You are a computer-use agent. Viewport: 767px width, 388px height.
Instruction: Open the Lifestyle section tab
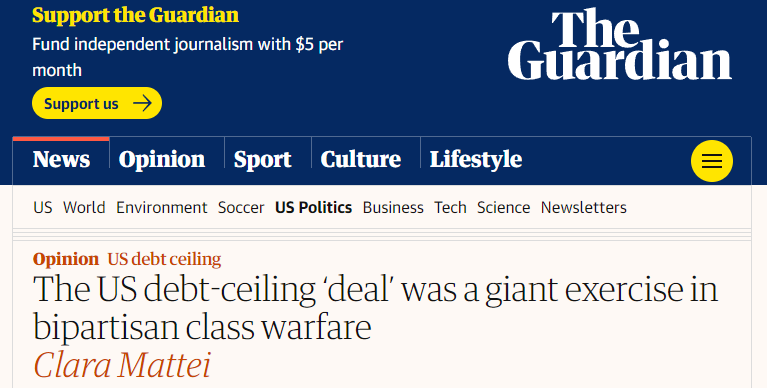pyautogui.click(x=476, y=160)
